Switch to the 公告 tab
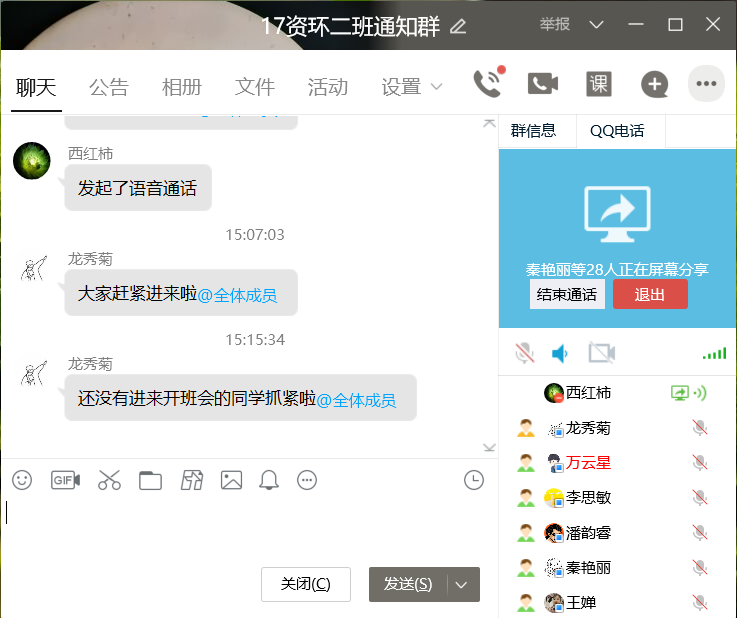The image size is (737, 618). [x=109, y=87]
